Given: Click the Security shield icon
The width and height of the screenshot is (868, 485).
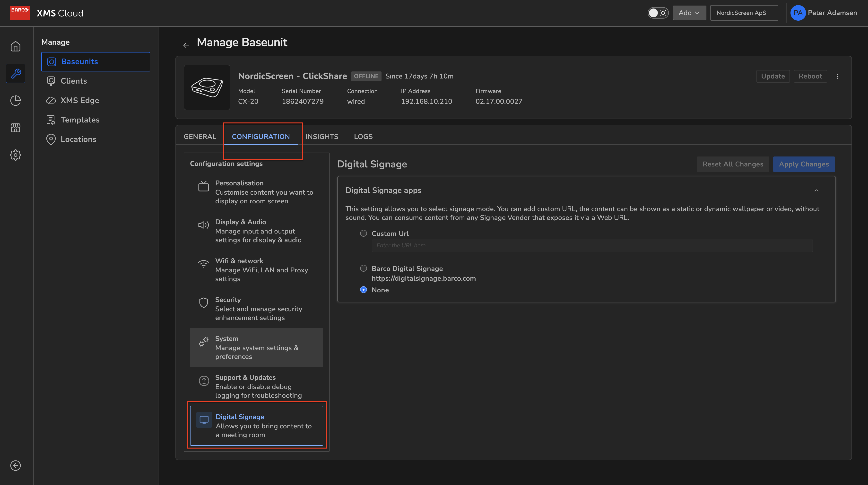Looking at the screenshot, I should [x=204, y=303].
